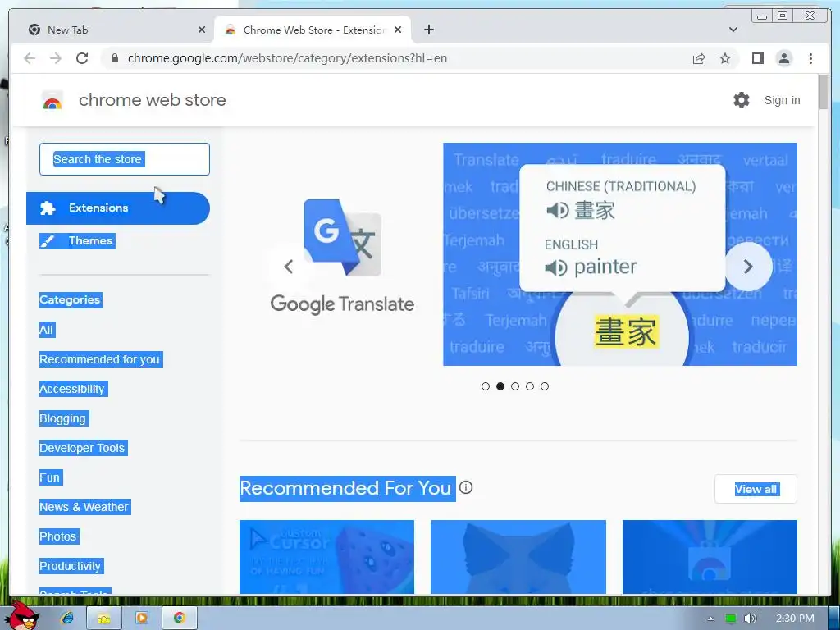Screen dimensions: 840x630
Task: Click the browser forward arrow
Action: pos(56,58)
